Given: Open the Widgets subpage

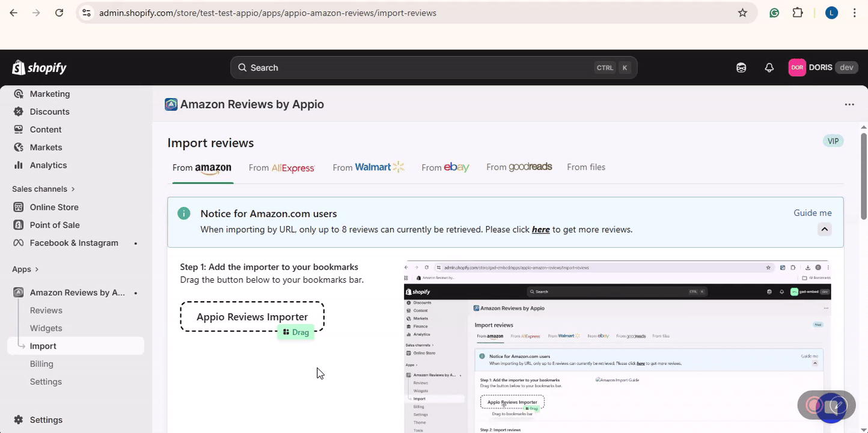Looking at the screenshot, I should [x=46, y=328].
